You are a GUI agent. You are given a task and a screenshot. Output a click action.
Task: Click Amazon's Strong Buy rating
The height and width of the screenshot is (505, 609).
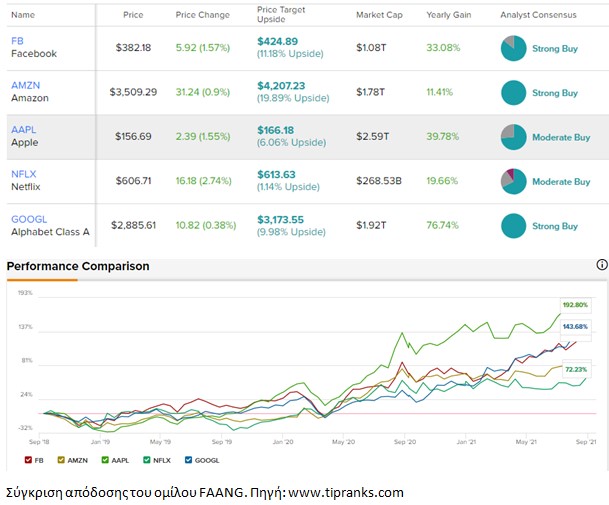[555, 93]
